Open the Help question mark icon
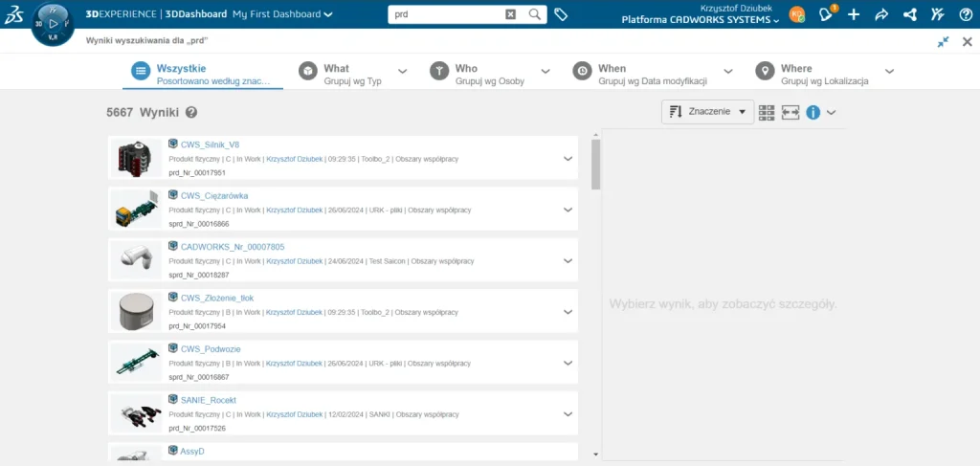This screenshot has height=466, width=980. coord(965,14)
